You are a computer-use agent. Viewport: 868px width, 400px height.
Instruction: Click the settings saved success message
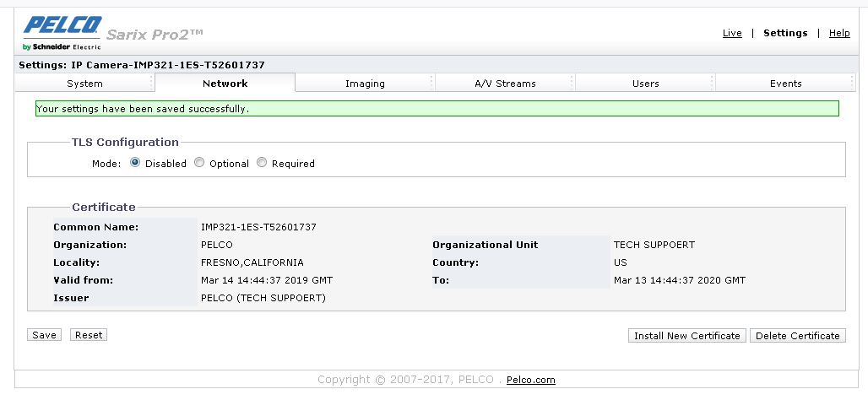coord(437,109)
